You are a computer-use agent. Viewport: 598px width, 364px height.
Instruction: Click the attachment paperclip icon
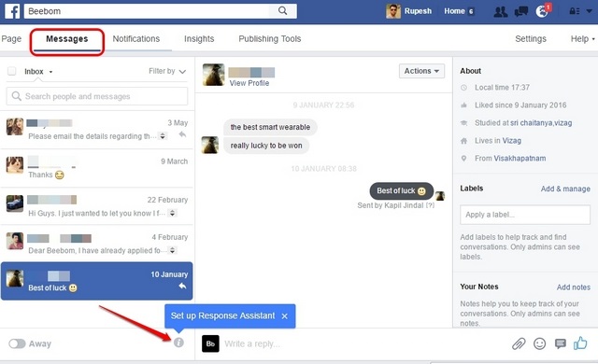[519, 343]
